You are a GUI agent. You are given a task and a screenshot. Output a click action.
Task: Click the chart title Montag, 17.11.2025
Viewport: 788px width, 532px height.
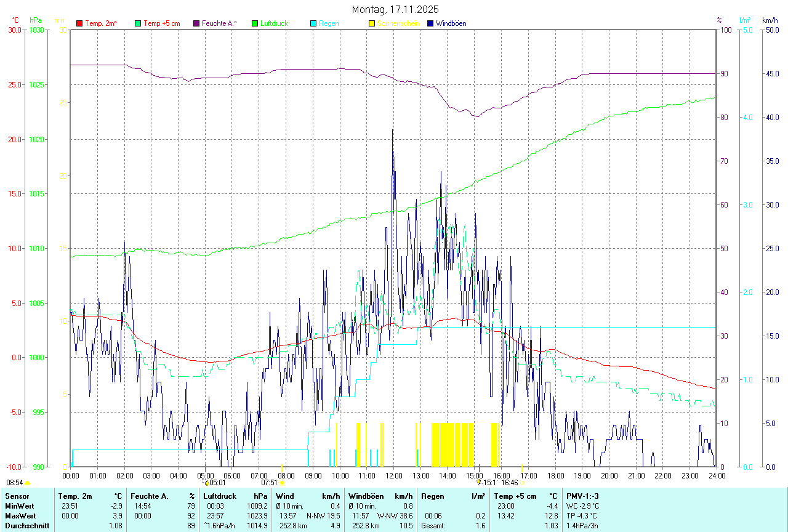[x=395, y=9]
